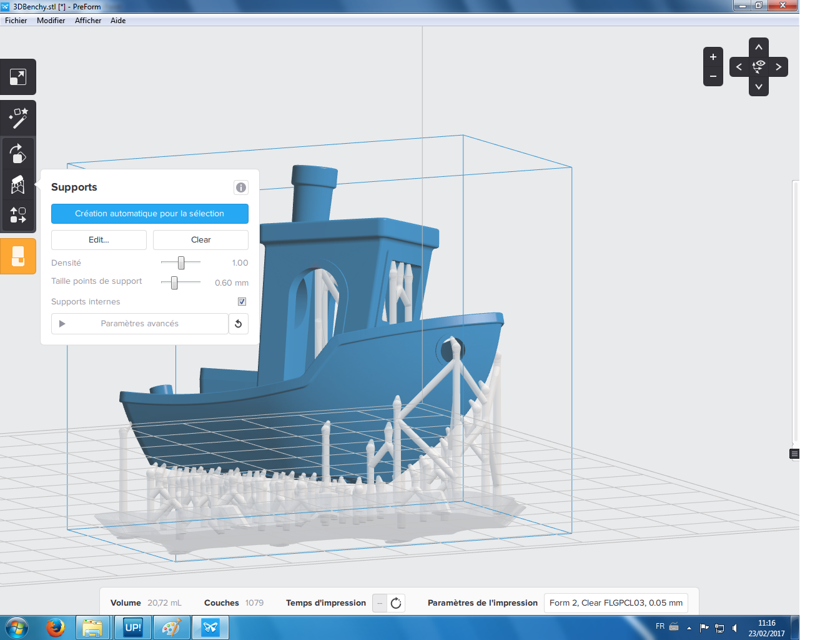Open the supports tool in the sidebar
This screenshot has height=640, width=840.
coord(18,184)
